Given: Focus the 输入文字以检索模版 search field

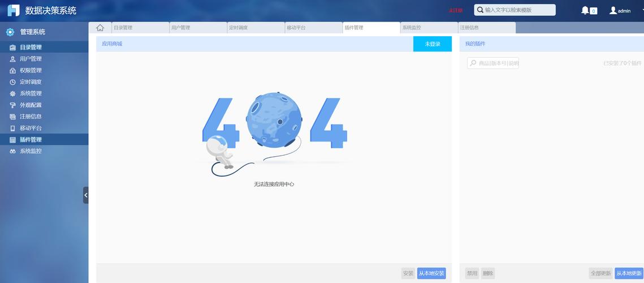Looking at the screenshot, I should coord(515,10).
